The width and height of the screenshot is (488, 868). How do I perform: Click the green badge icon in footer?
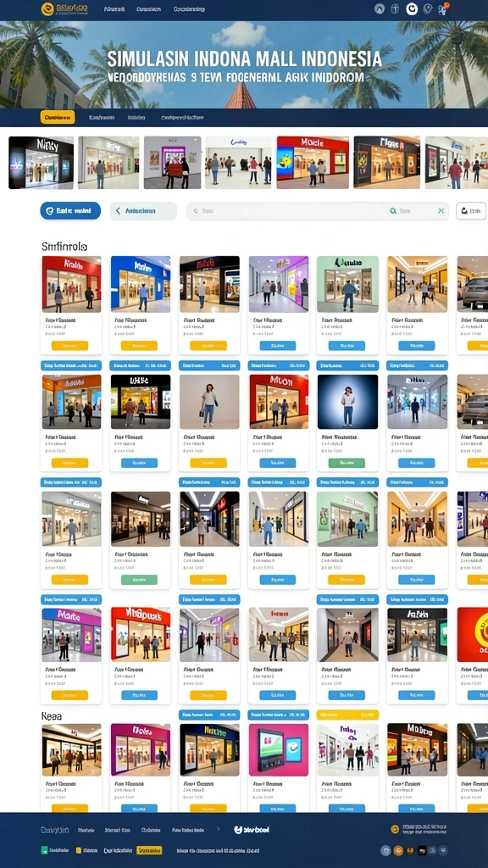coord(44,850)
